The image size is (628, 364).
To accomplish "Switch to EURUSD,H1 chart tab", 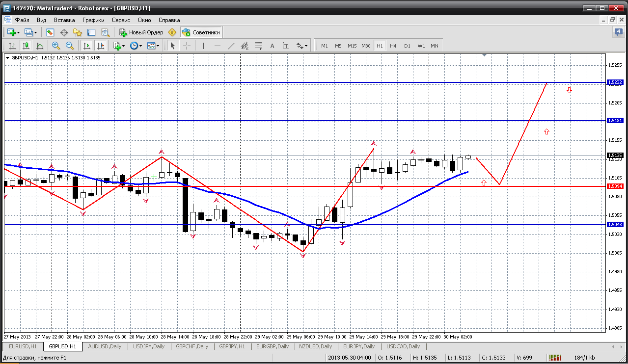I will [23, 346].
